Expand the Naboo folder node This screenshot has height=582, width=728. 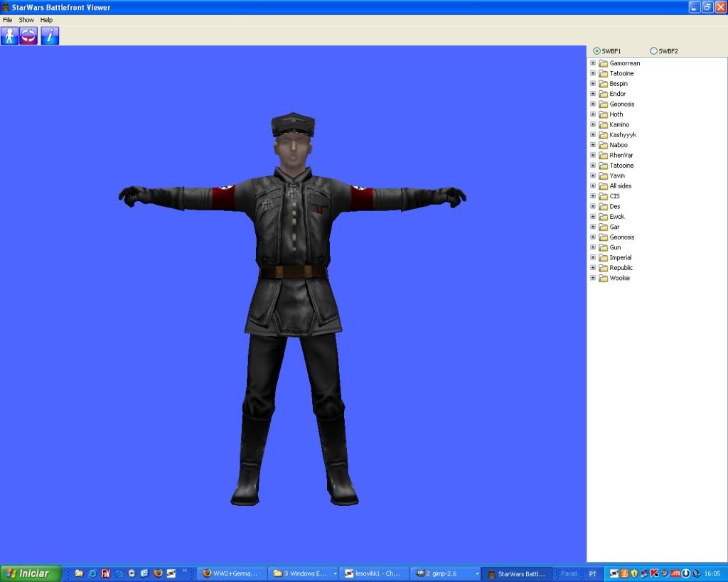pos(593,145)
